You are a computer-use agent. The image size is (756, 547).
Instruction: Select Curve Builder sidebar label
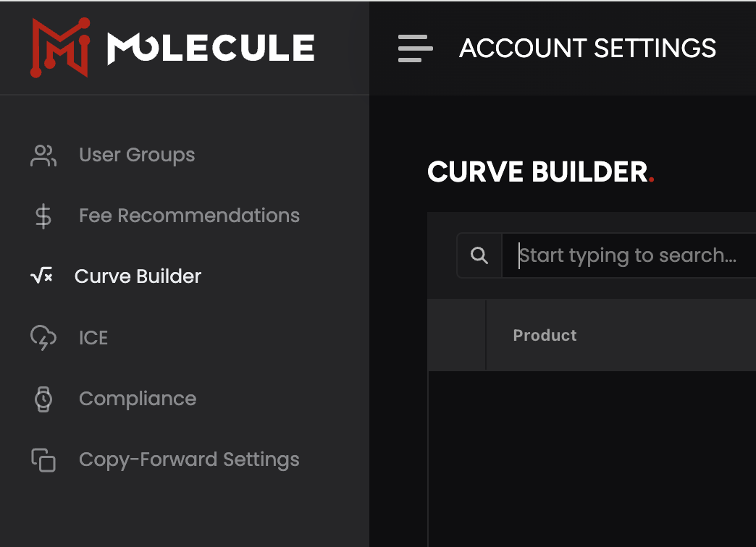tap(138, 276)
